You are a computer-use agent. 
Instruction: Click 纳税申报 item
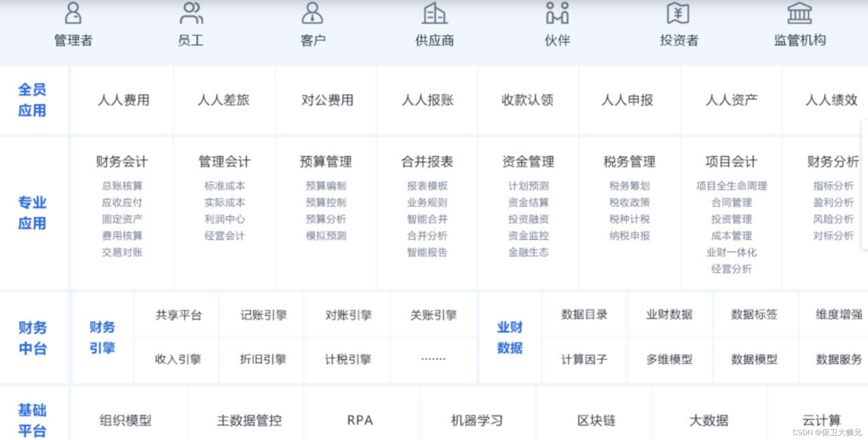tap(630, 236)
